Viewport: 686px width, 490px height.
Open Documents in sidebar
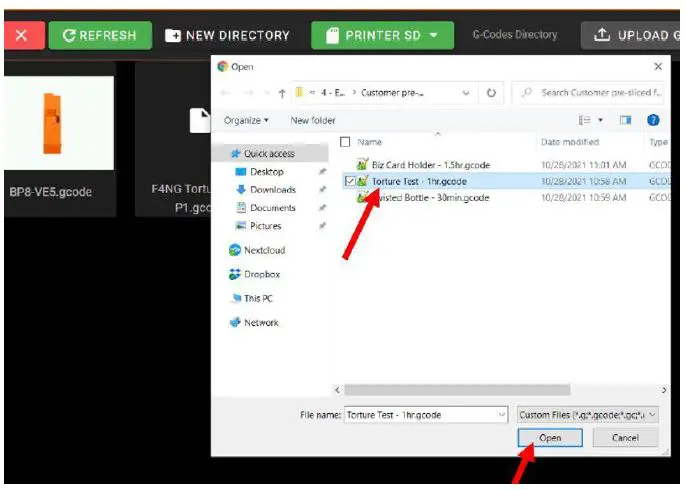pyautogui.click(x=273, y=208)
